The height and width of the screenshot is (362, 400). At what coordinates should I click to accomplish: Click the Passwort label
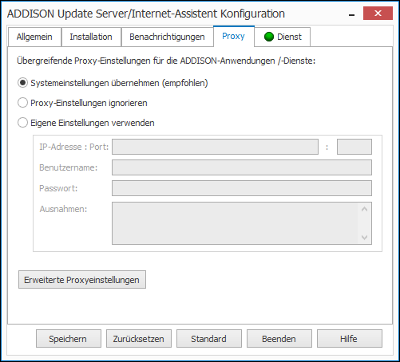tap(58, 188)
